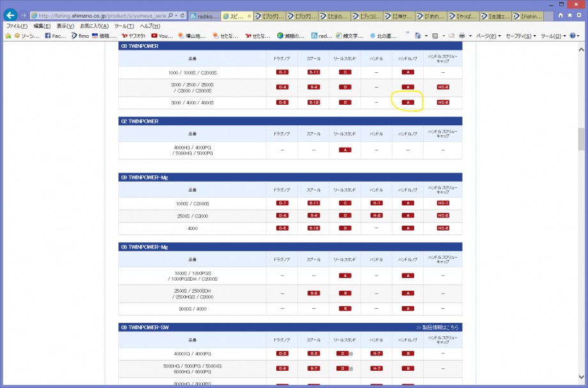Click reel stand A badge in 02 TWINPOWER row

click(345, 150)
